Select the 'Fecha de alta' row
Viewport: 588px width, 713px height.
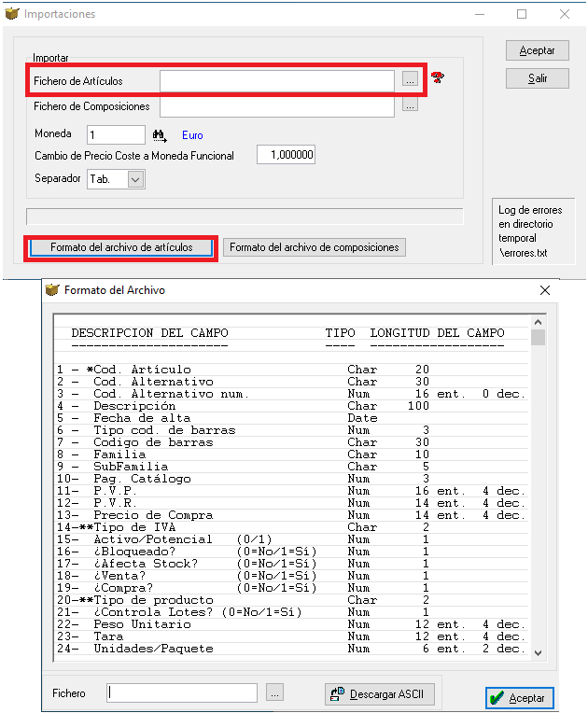[291, 418]
